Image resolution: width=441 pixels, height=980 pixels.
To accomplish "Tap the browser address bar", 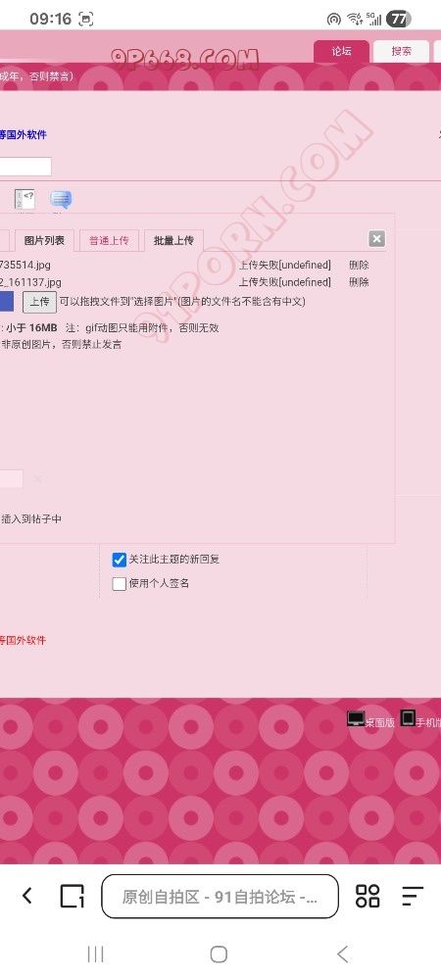I will pos(220,897).
